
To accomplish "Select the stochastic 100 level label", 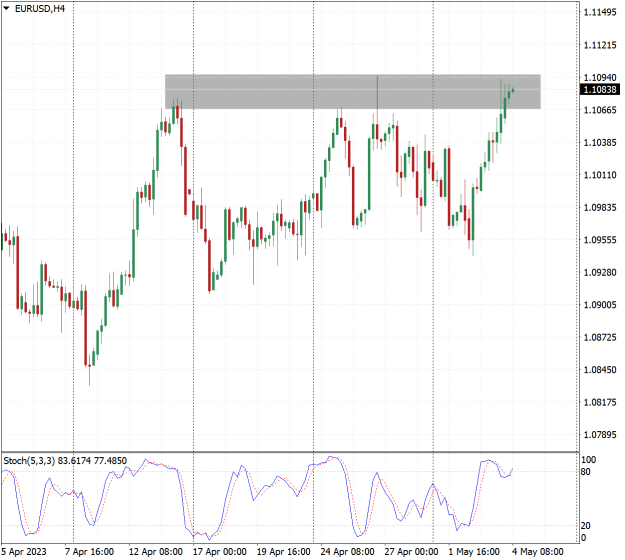I will (x=589, y=460).
